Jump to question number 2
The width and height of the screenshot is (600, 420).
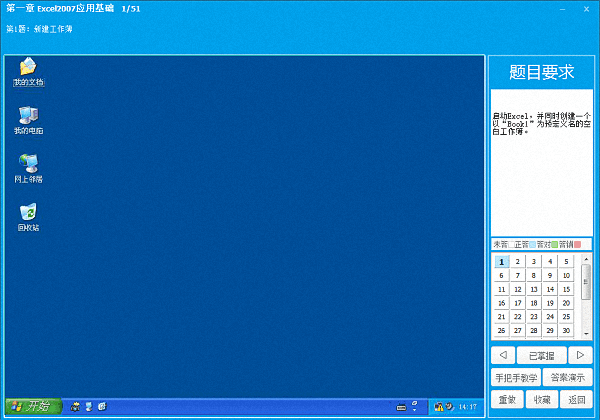(518, 262)
